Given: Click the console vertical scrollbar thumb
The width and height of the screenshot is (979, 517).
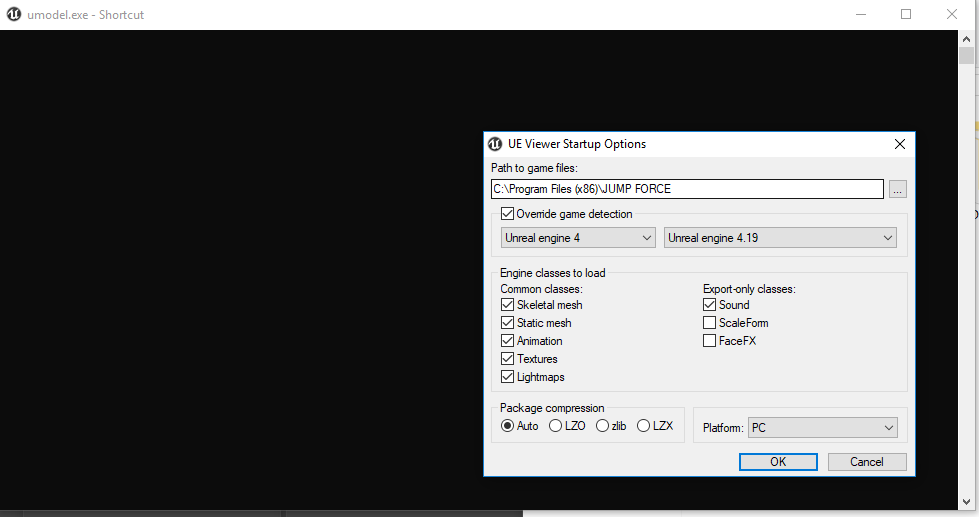Looking at the screenshot, I should [966, 56].
